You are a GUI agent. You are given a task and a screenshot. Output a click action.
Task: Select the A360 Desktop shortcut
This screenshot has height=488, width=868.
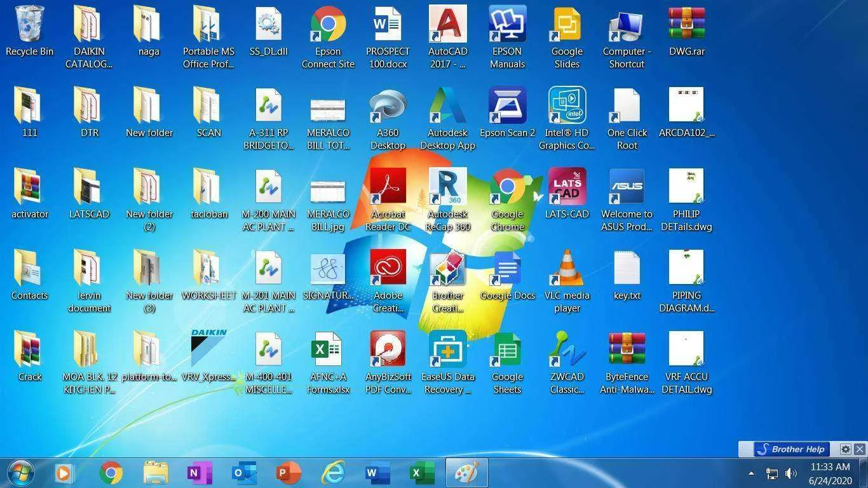[388, 118]
